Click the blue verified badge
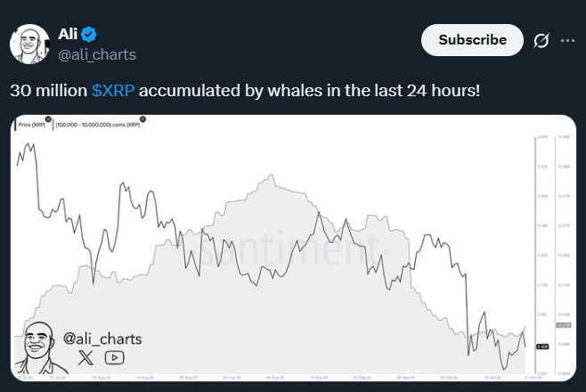 [89, 35]
